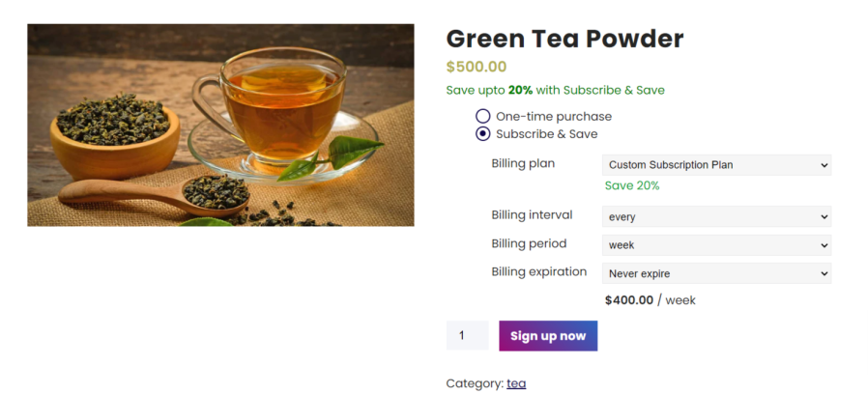Screen dimensions: 868x394
Task: Expand the Billing interval dropdown
Action: click(x=716, y=217)
